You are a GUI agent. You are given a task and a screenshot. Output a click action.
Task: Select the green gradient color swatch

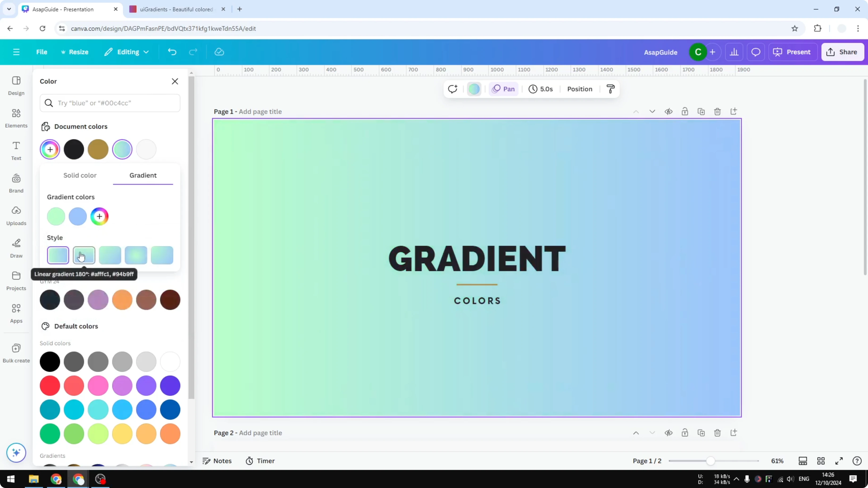tap(56, 216)
